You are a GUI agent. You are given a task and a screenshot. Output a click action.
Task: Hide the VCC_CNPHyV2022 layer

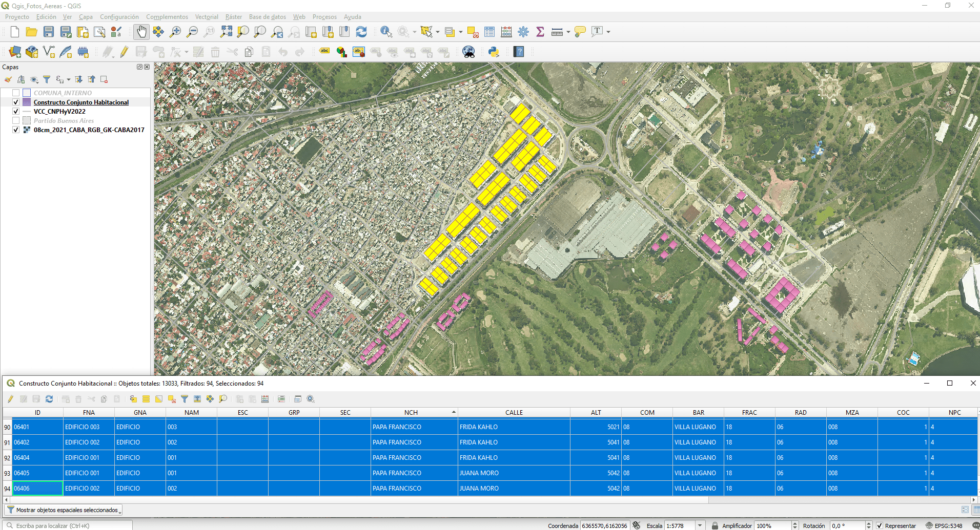(x=16, y=111)
